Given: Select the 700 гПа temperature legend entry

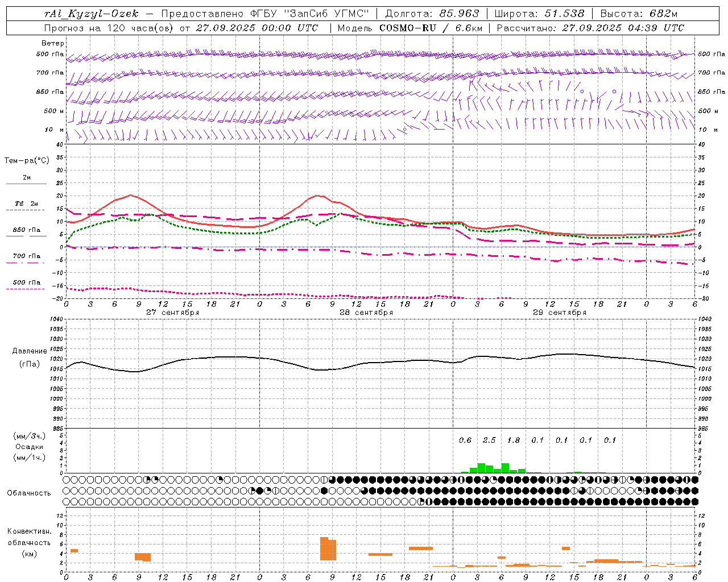Looking at the screenshot, I should pos(26,256).
